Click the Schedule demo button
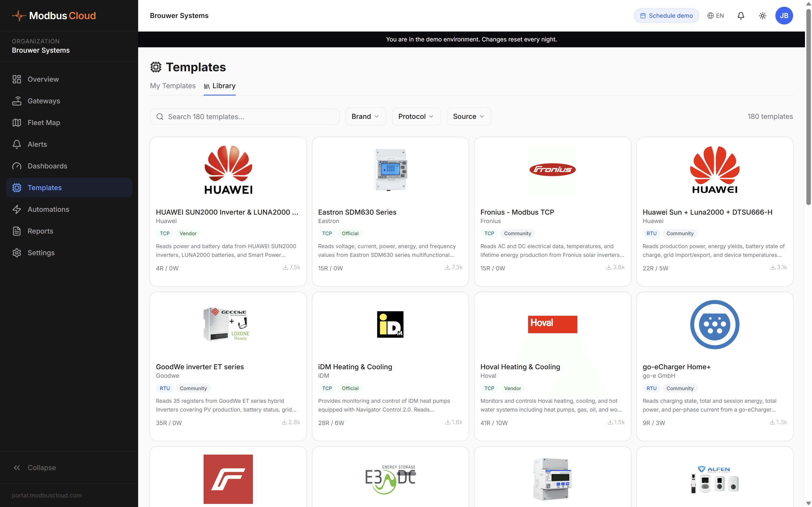The image size is (812, 507). [666, 15]
